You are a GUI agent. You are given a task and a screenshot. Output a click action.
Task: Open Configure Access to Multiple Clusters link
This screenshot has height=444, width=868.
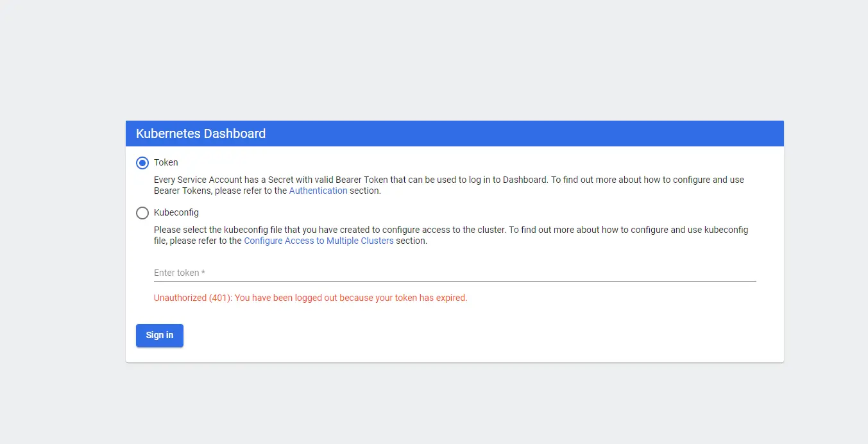point(319,241)
